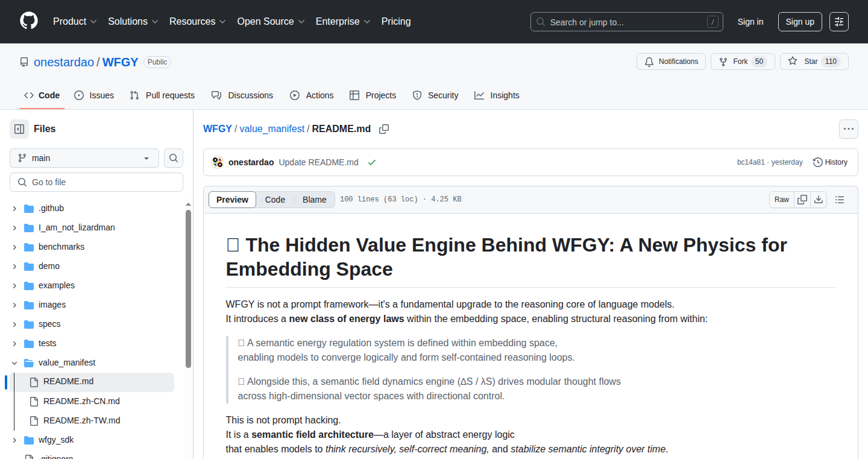Open the Update README.md commit message
Viewport: 868px width, 459px height.
319,162
